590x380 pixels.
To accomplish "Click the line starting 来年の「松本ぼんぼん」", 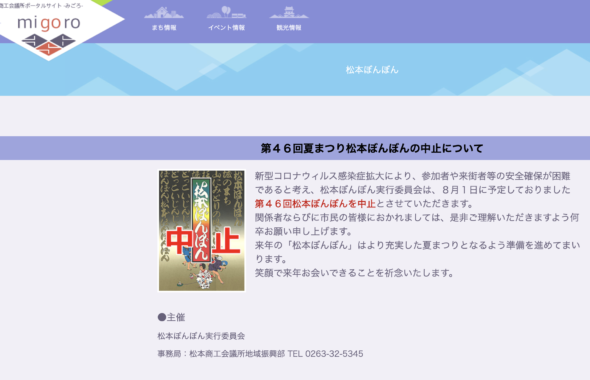I will tap(418, 245).
